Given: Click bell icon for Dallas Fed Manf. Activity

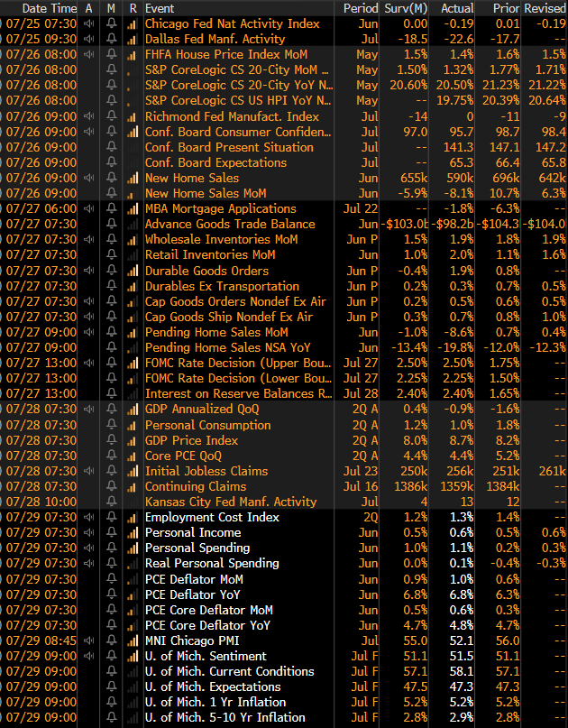Looking at the screenshot, I should coord(111,39).
